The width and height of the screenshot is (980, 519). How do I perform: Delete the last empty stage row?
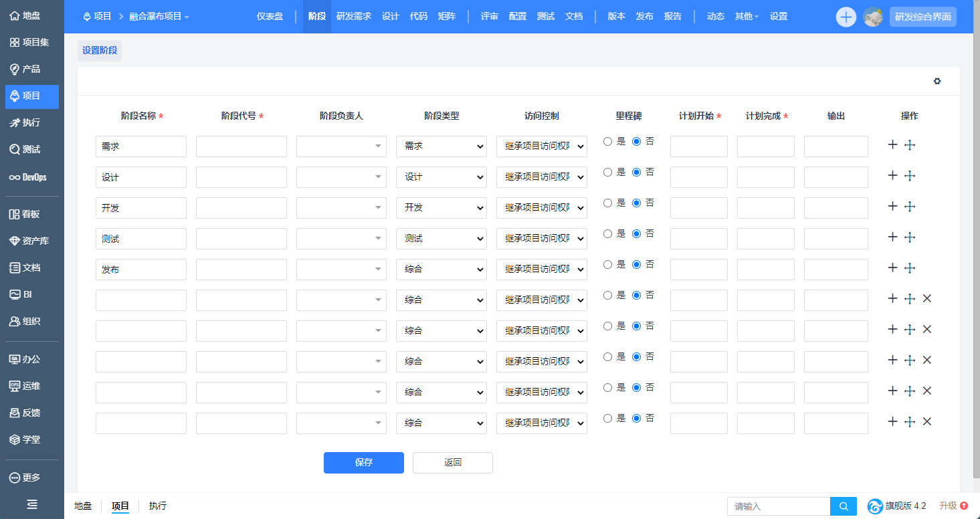coord(927,421)
